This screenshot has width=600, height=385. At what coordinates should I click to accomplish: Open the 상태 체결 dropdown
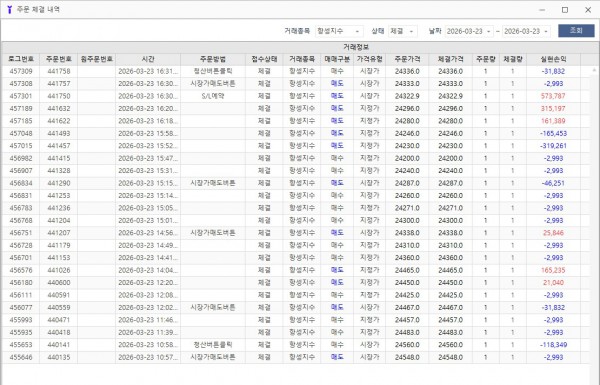403,31
